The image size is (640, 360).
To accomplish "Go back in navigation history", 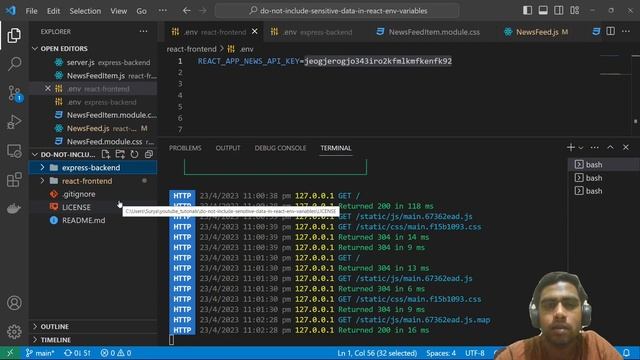I will pyautogui.click(x=187, y=11).
